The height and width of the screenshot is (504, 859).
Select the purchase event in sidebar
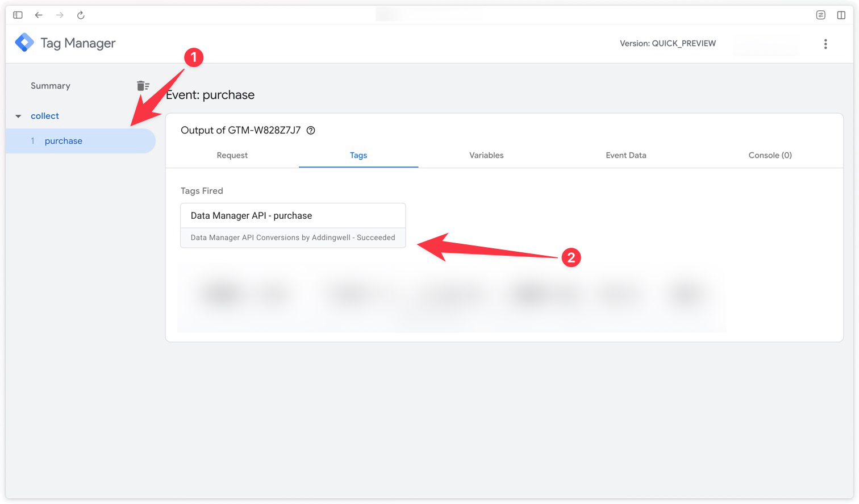pyautogui.click(x=81, y=141)
